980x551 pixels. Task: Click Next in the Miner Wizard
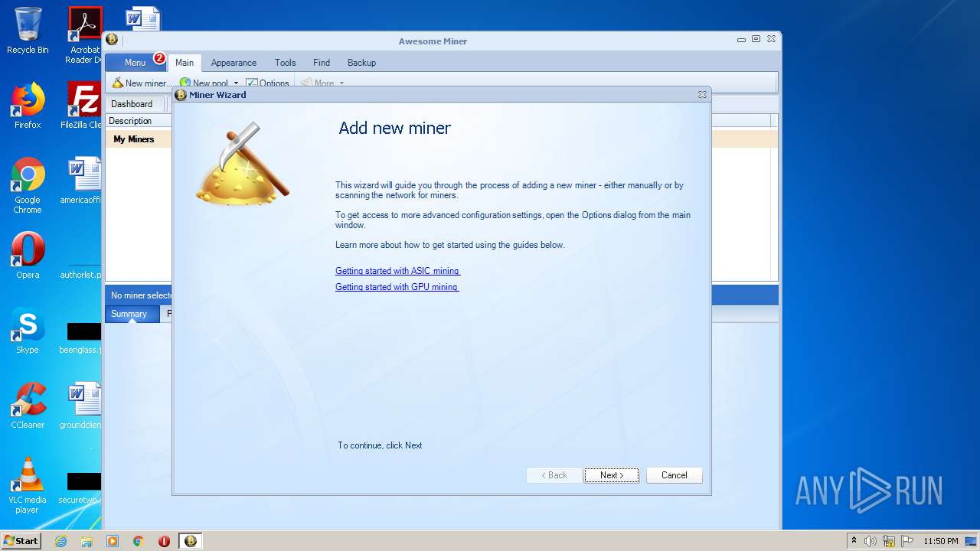pyautogui.click(x=612, y=475)
